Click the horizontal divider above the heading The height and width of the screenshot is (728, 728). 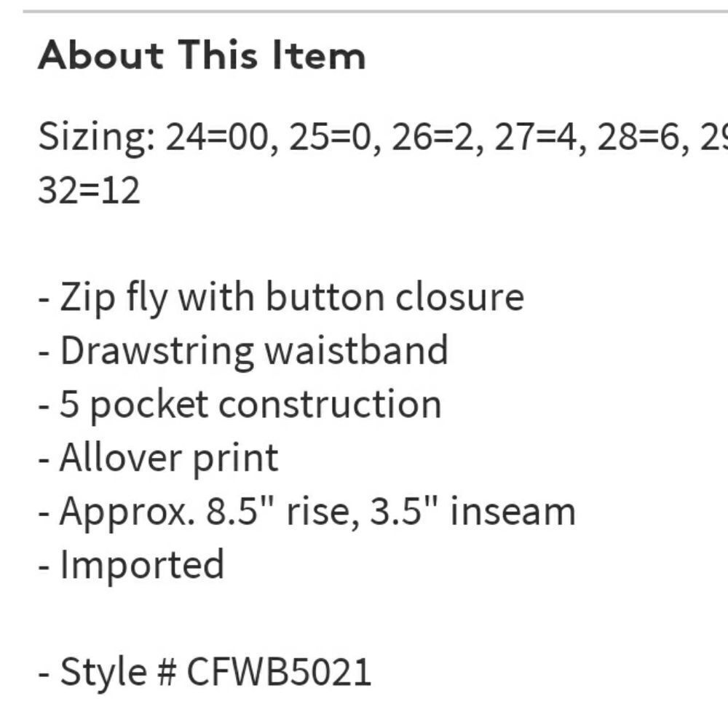(x=375, y=12)
